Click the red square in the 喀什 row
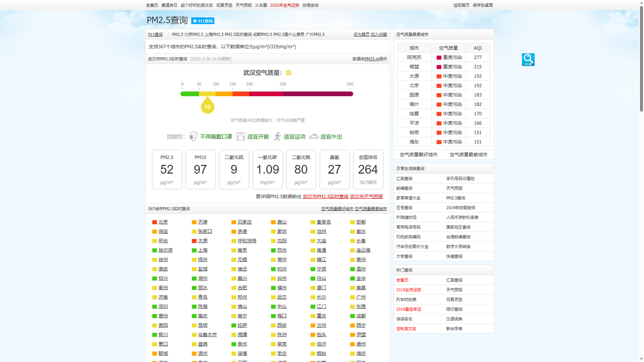The image size is (644, 362). click(439, 105)
